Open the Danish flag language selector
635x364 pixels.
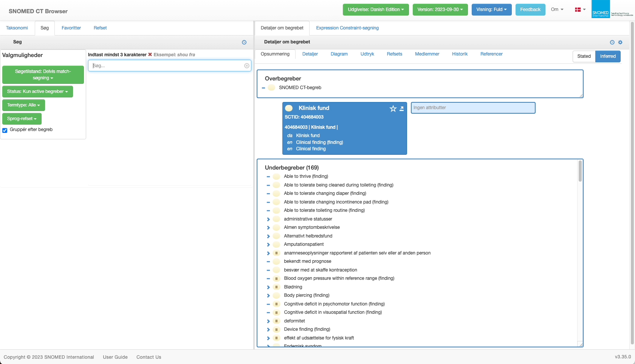(580, 9)
